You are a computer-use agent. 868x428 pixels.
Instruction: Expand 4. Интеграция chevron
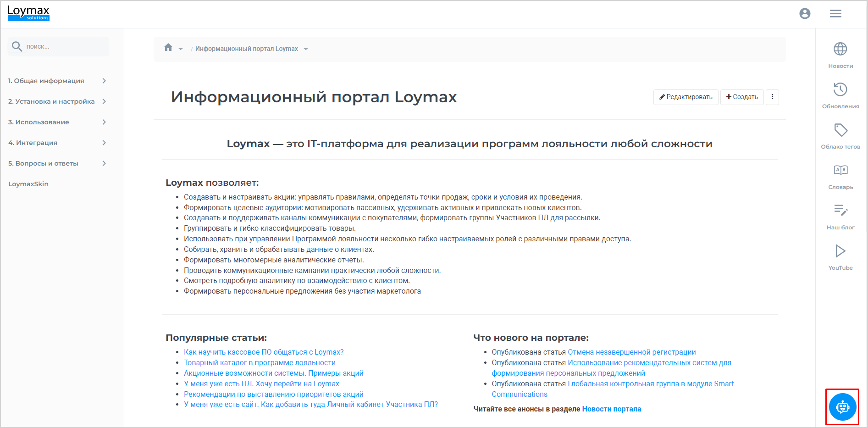click(x=104, y=143)
